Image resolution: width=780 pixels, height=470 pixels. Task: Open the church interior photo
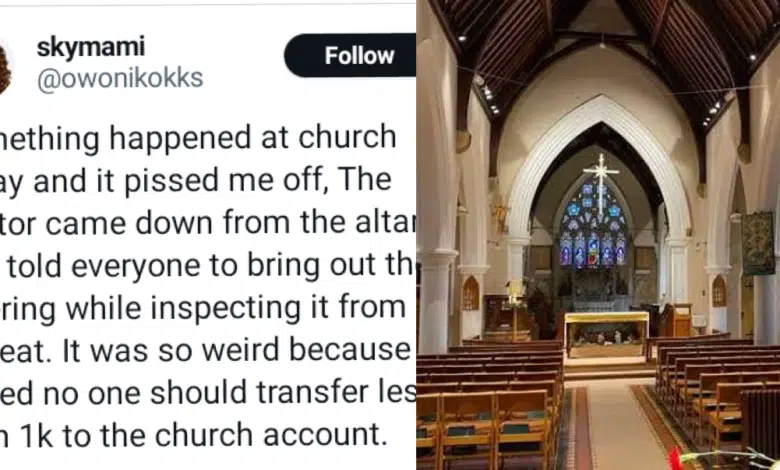[598, 235]
